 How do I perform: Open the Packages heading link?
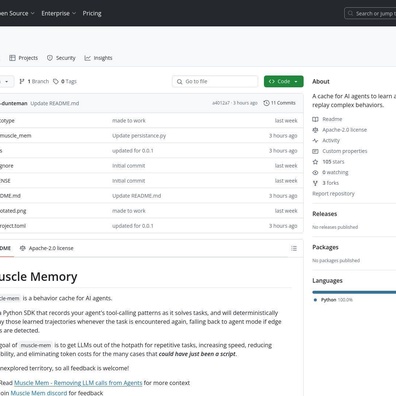325,247
